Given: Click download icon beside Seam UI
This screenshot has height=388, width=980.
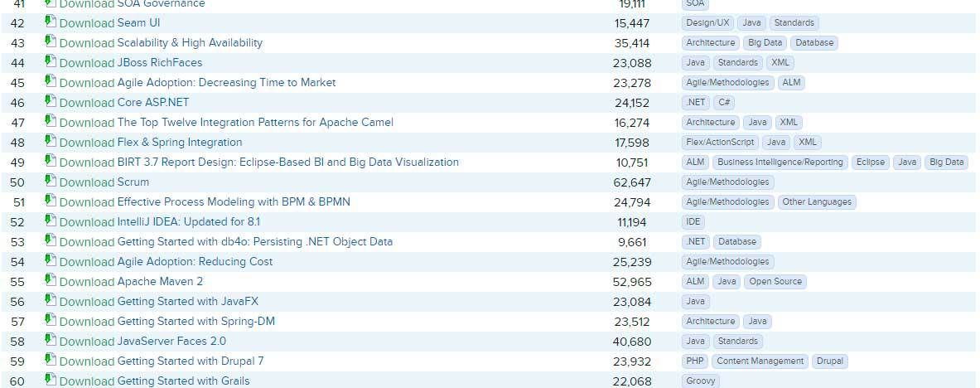Looking at the screenshot, I should point(51,22).
